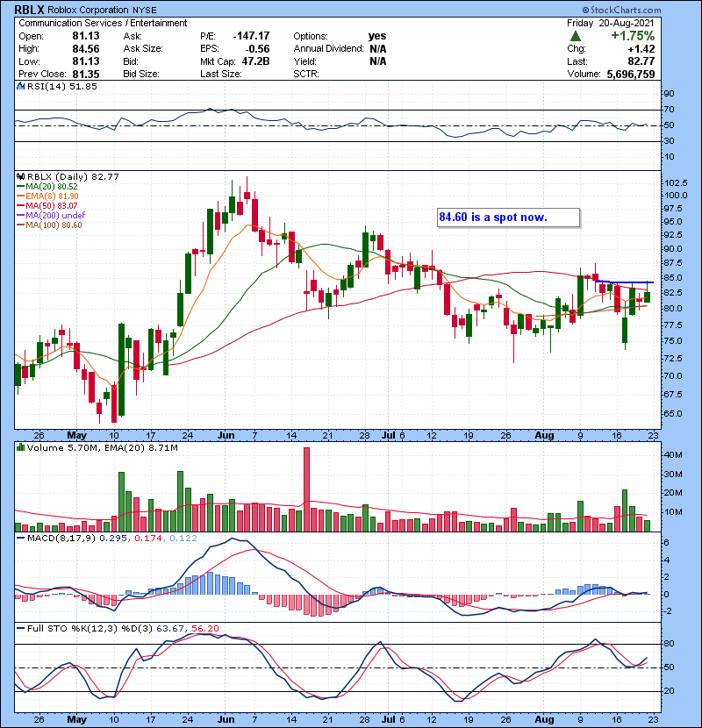Click the NYSE exchange label
This screenshot has height=728, width=702.
coord(144,10)
